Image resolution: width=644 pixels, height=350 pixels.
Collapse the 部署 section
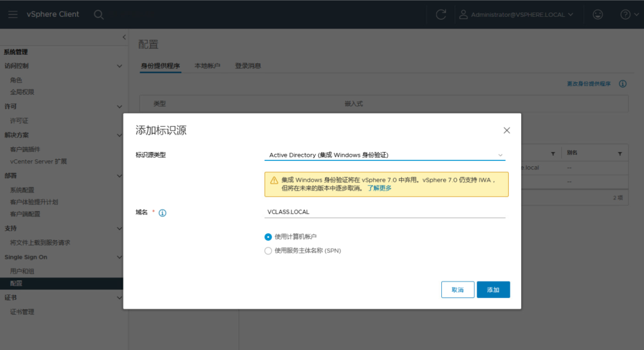point(119,176)
